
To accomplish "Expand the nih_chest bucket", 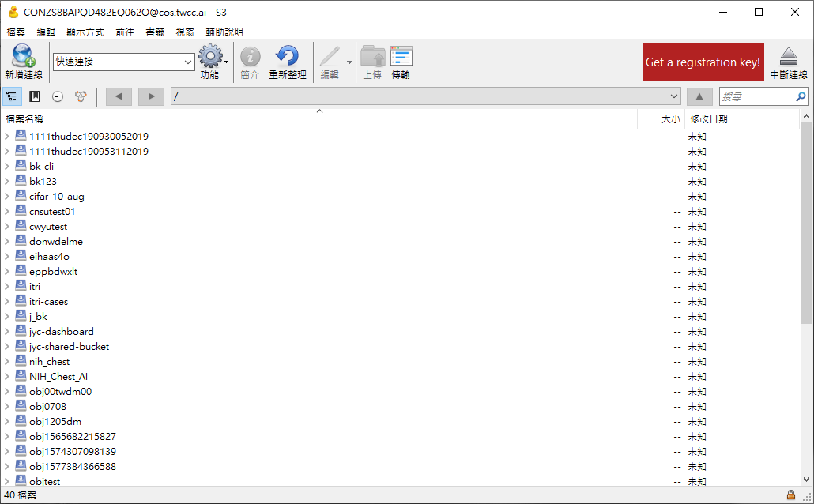I will coord(7,361).
